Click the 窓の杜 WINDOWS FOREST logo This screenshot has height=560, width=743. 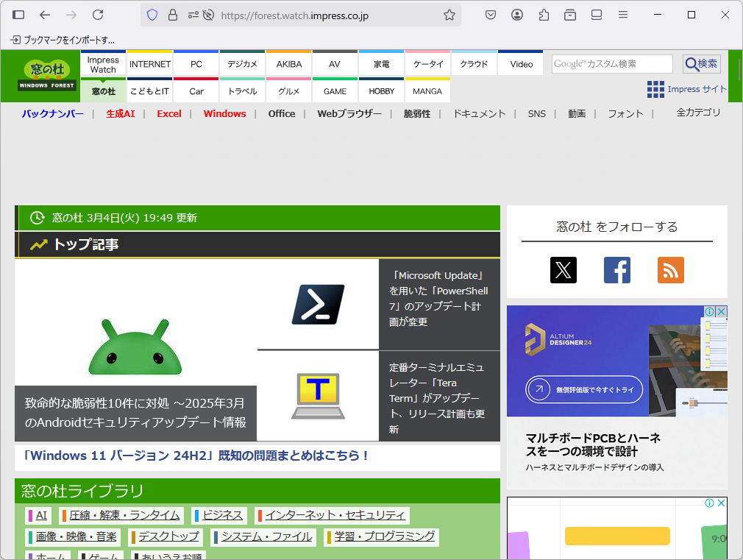(46, 76)
